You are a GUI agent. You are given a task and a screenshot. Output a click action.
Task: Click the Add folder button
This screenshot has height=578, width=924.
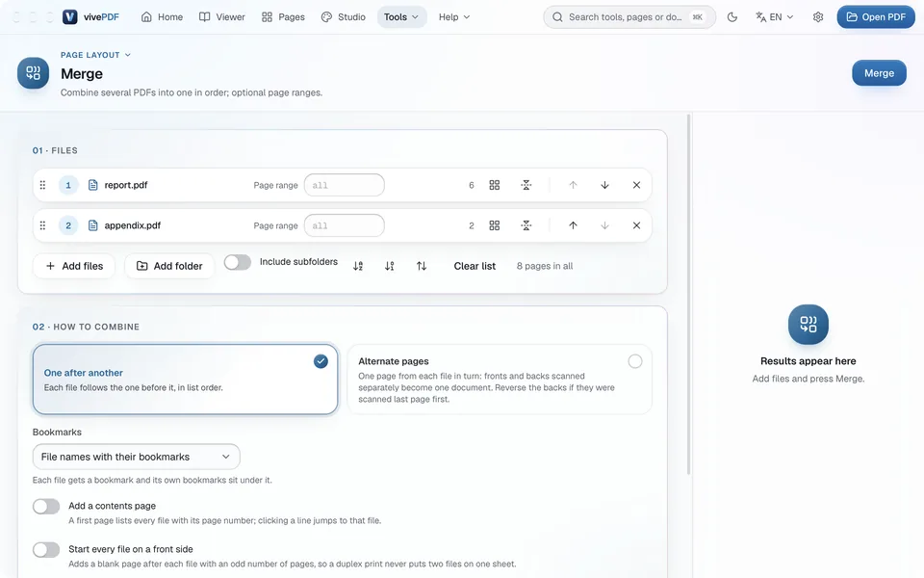(169, 266)
